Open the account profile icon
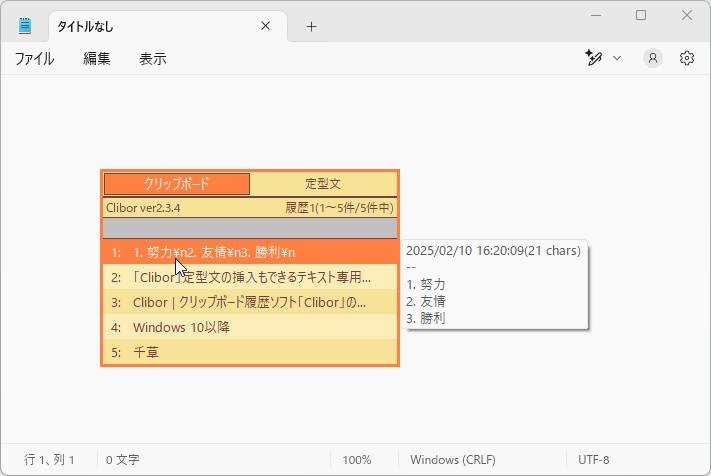Viewport: 711px width, 476px height. pyautogui.click(x=653, y=58)
